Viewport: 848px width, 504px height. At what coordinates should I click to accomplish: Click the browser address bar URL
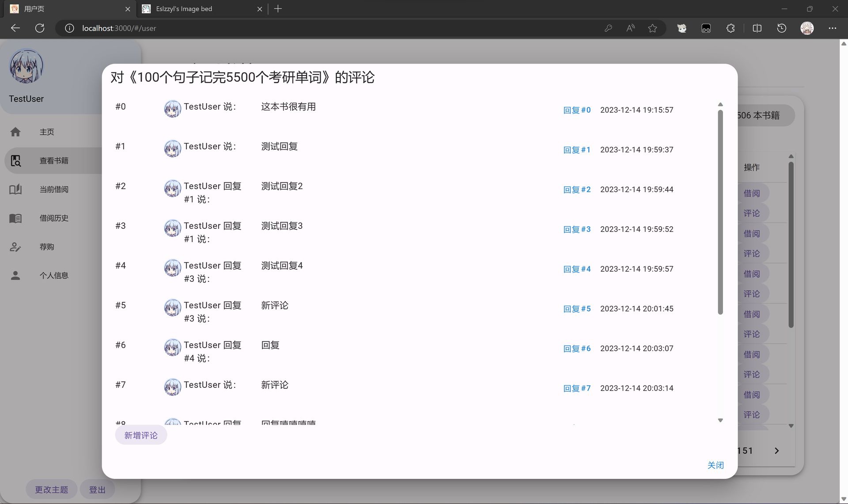pos(119,28)
